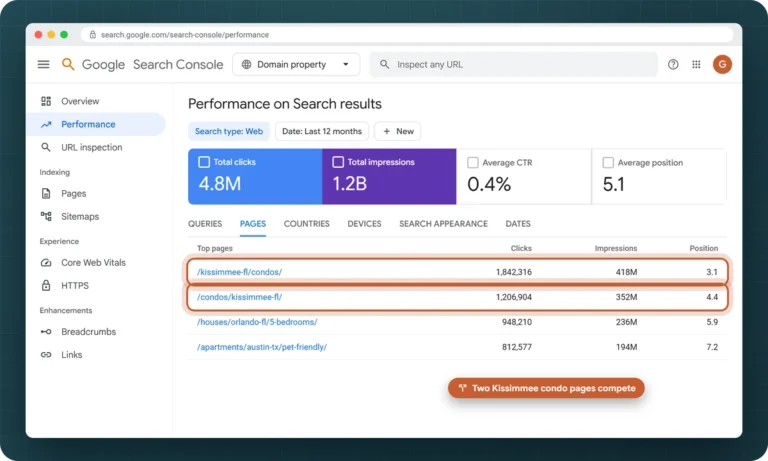Click the Breadcrumbs icon
This screenshot has height=461, width=768.
tap(46, 332)
